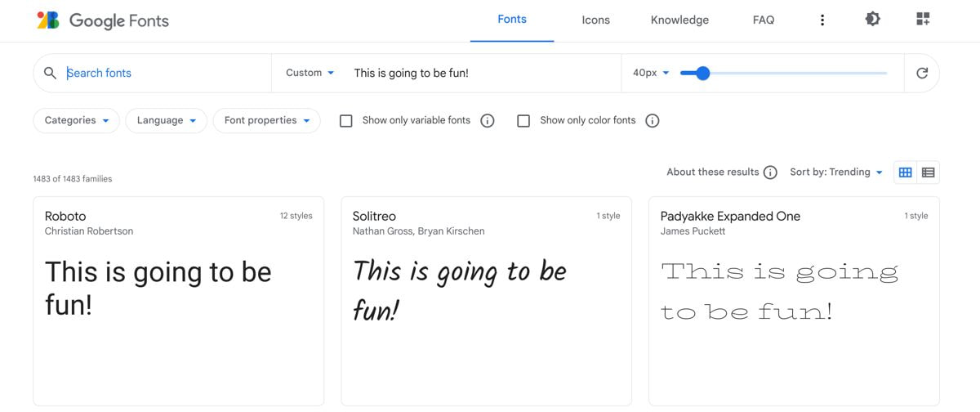
Task: Toggle the dark/light theme icon
Action: 872,20
